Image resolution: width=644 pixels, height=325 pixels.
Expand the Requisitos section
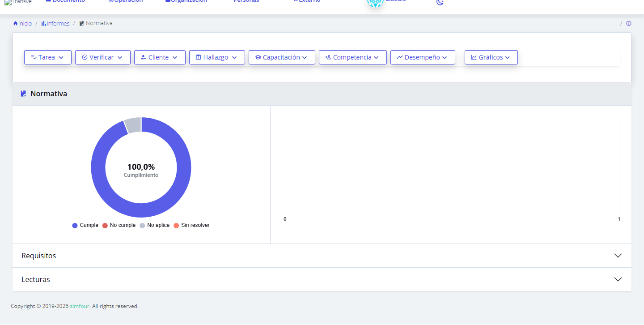[x=322, y=256]
